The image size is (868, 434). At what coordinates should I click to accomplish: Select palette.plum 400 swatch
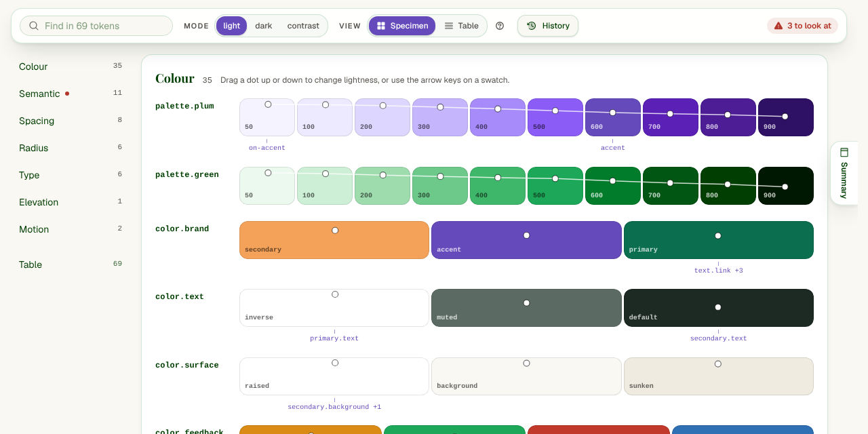pyautogui.click(x=498, y=117)
